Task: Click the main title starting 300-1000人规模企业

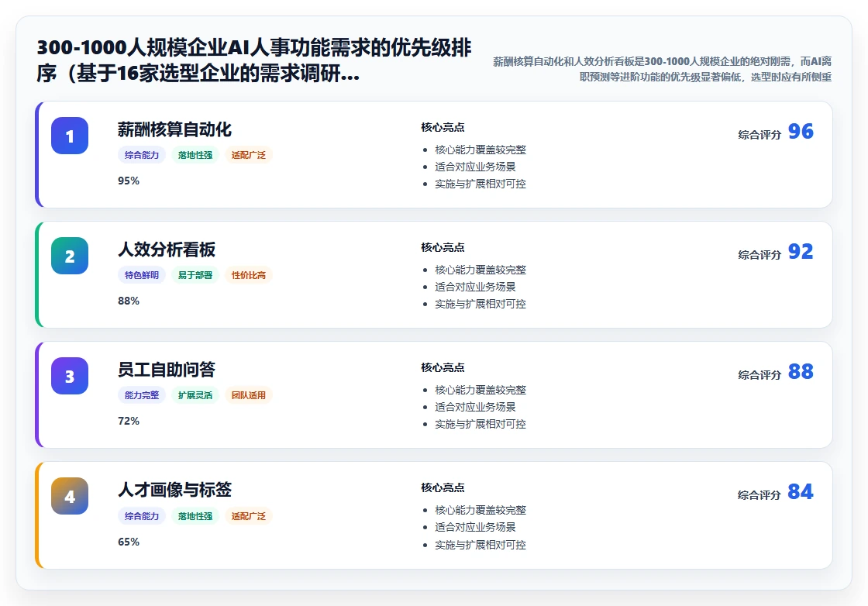Action: [254, 60]
